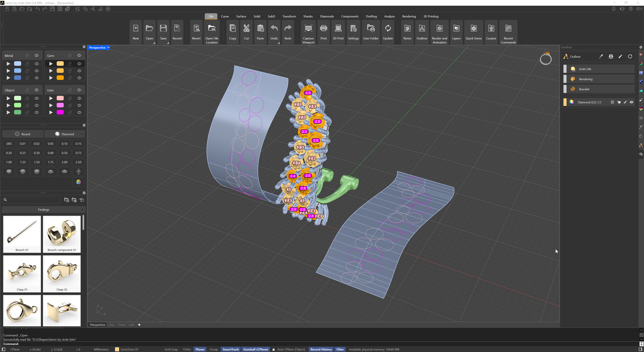
Task: Toggle visibility of the User layer group
Action: (79, 90)
